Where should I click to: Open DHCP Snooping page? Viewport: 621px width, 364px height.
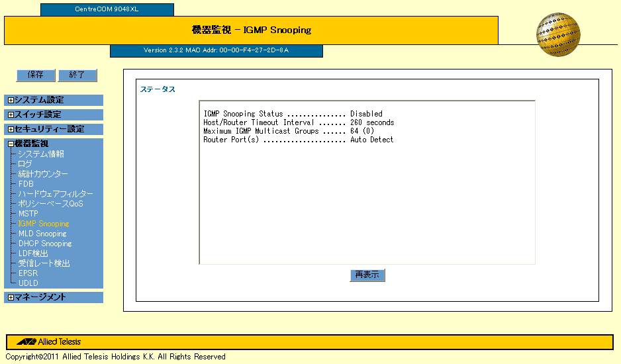click(x=45, y=244)
